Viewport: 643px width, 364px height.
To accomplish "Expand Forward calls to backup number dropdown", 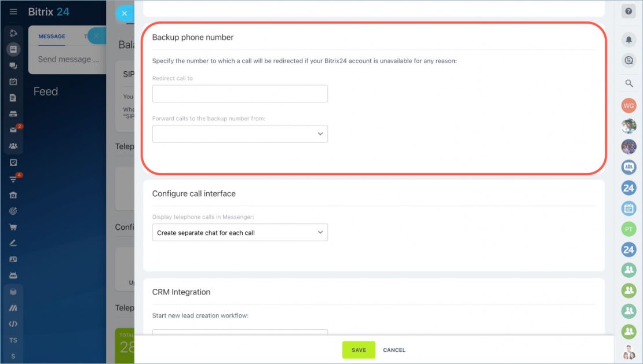I will (240, 134).
